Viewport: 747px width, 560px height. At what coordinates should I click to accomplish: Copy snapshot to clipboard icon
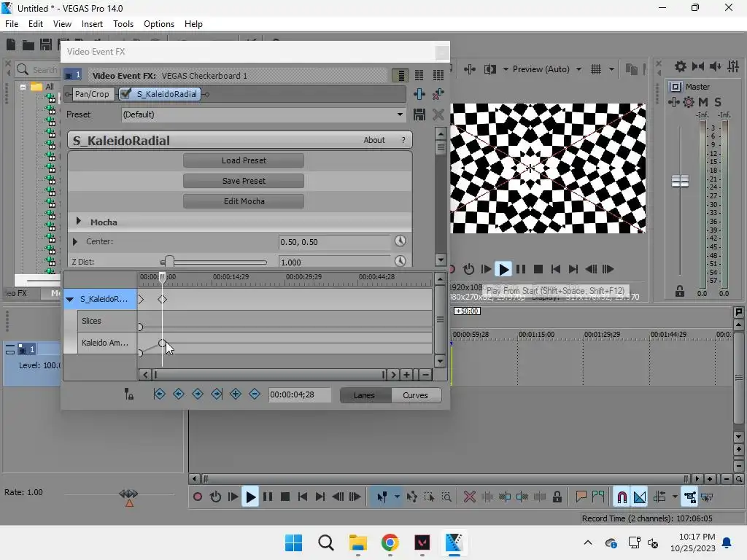pyautogui.click(x=631, y=69)
